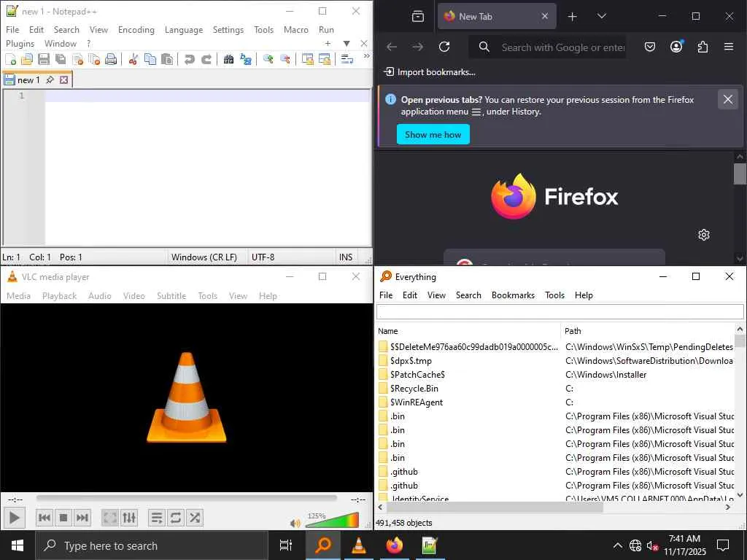Screen dimensions: 747x560
Task: Open the Bookmarks menu in Everything
Action: click(x=513, y=295)
